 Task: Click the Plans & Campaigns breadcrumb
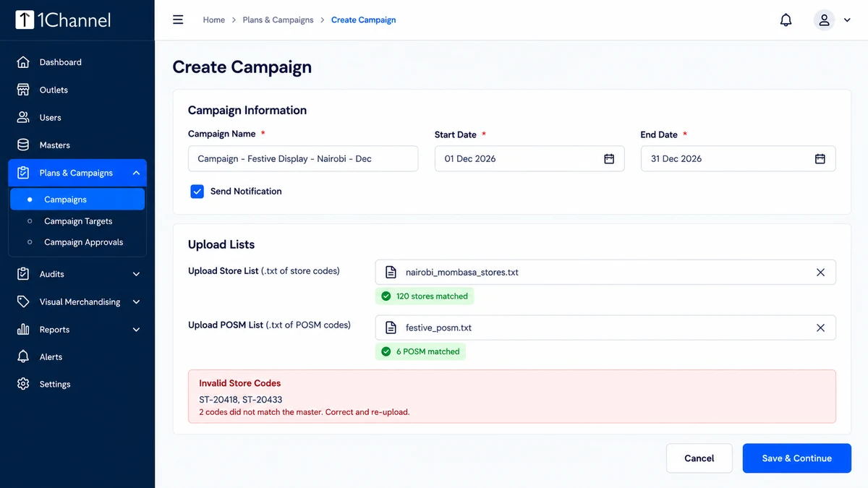278,20
